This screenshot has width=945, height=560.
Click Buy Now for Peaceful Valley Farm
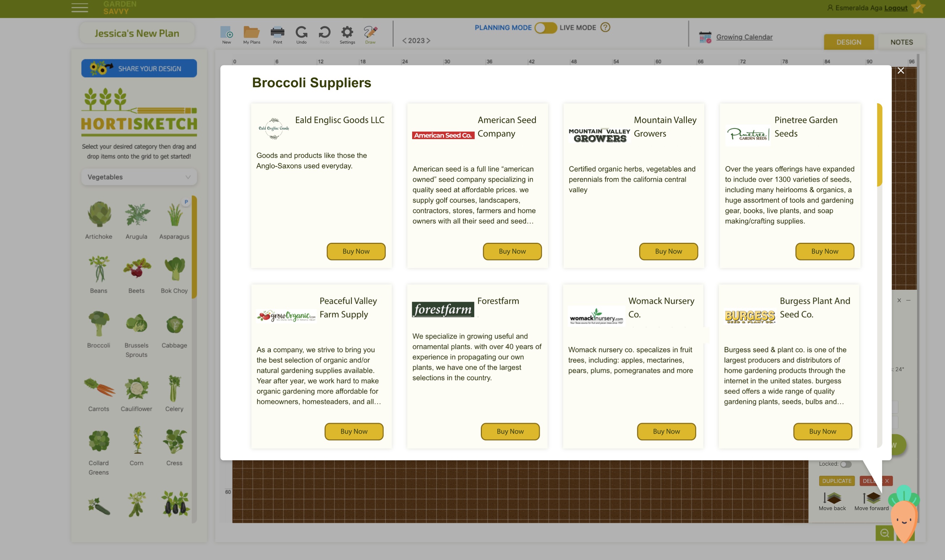coord(354,431)
